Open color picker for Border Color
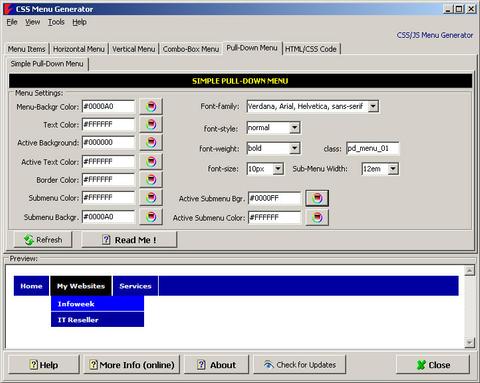Image resolution: width=480 pixels, height=383 pixels. pos(151,180)
